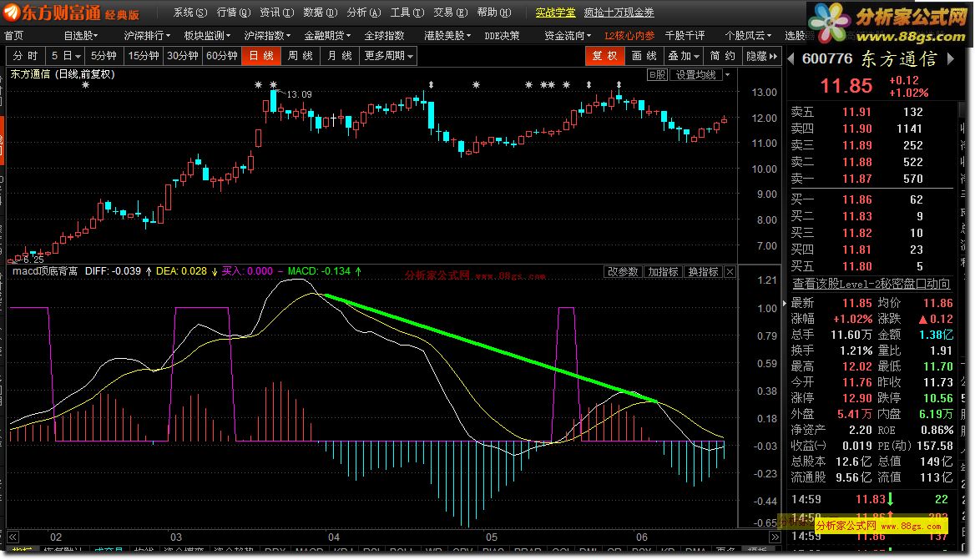This screenshot has width=975, height=560.
Task: Click the 13.09 high price label
Action: click(x=299, y=94)
